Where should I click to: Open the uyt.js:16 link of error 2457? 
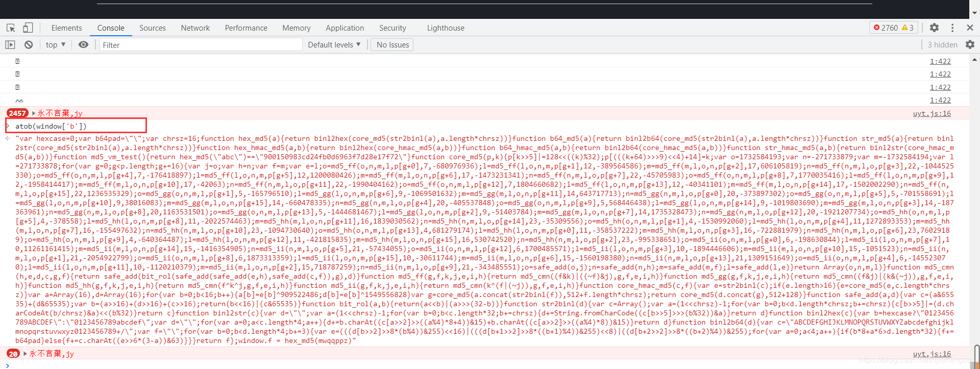point(932,113)
